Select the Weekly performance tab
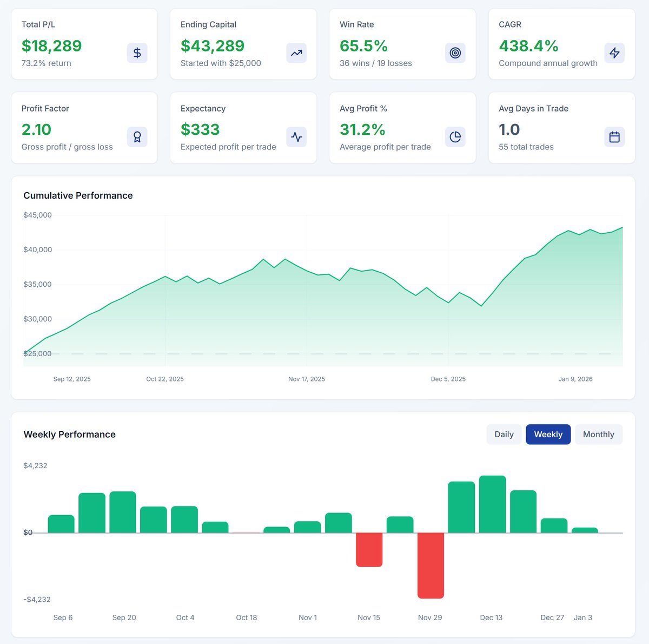The width and height of the screenshot is (649, 644). coord(548,435)
